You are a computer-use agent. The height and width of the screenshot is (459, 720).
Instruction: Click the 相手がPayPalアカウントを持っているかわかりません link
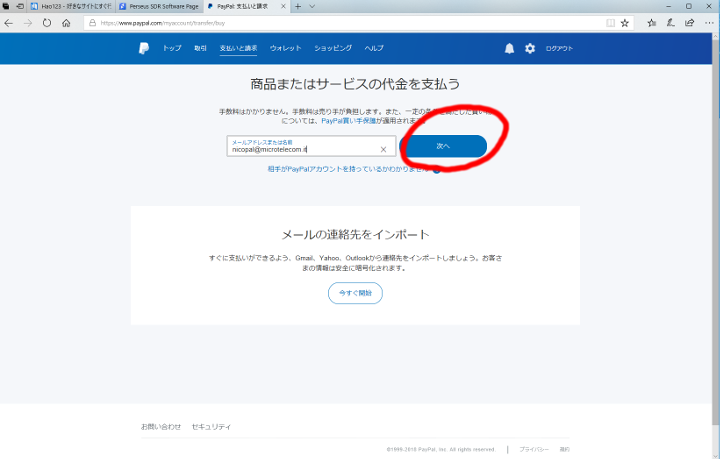click(x=348, y=169)
